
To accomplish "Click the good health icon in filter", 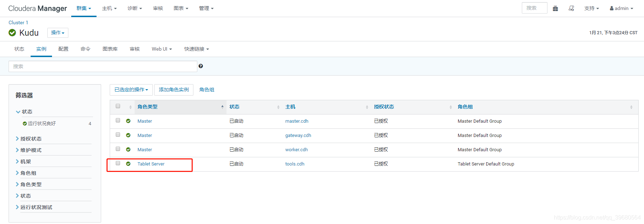I will pyautogui.click(x=25, y=124).
